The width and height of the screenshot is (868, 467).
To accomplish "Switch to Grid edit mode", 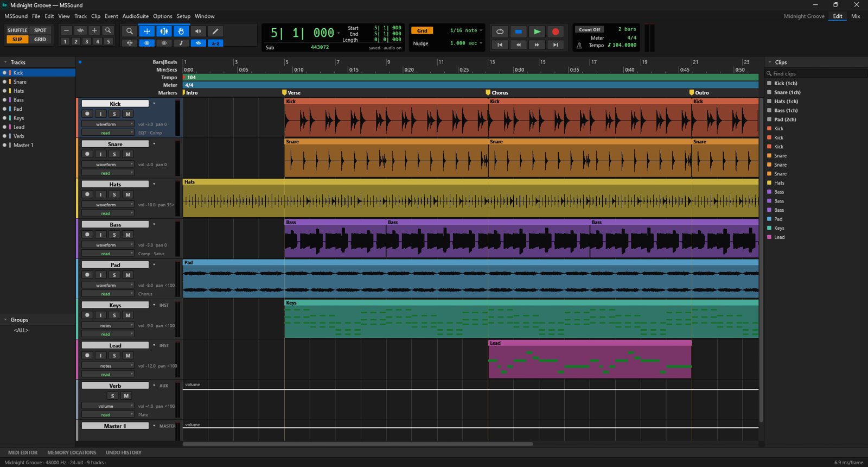I will [x=40, y=39].
